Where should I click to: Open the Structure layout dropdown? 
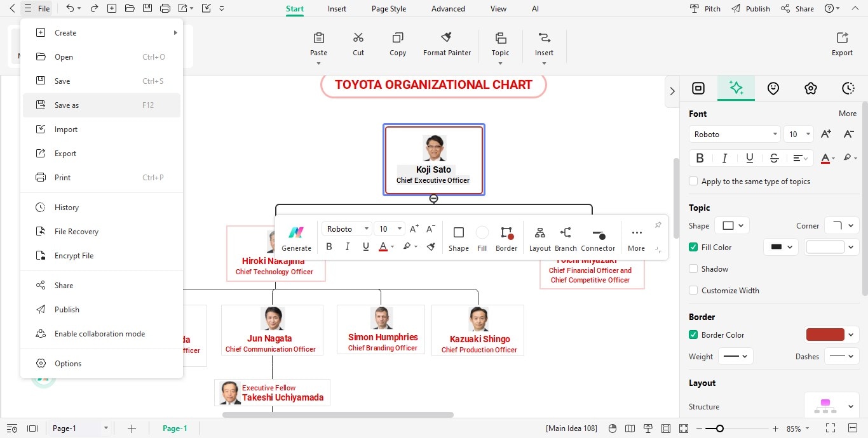coord(832,406)
